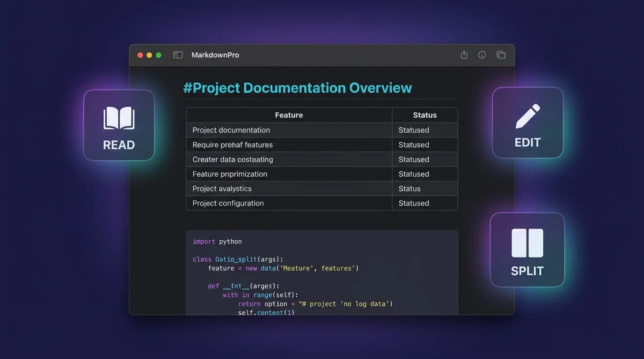Viewport: 644px width, 359px height.
Task: Toggle the sidebar icon next to MarkdownPro
Action: (178, 54)
